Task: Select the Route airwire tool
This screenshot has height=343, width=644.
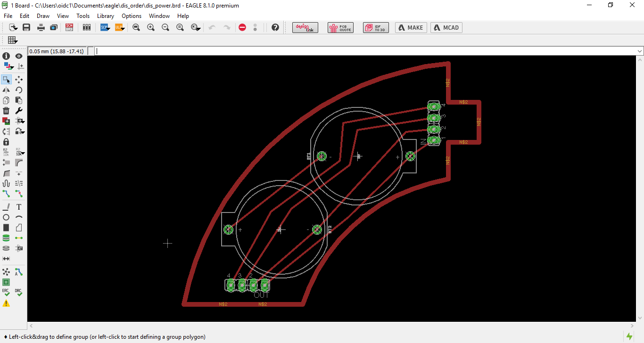Action: tap(6, 194)
